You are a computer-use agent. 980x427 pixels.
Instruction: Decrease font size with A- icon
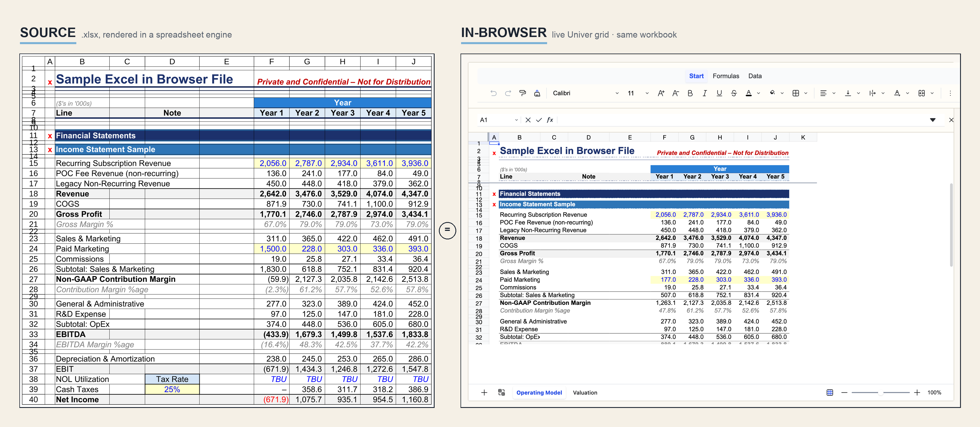(676, 93)
